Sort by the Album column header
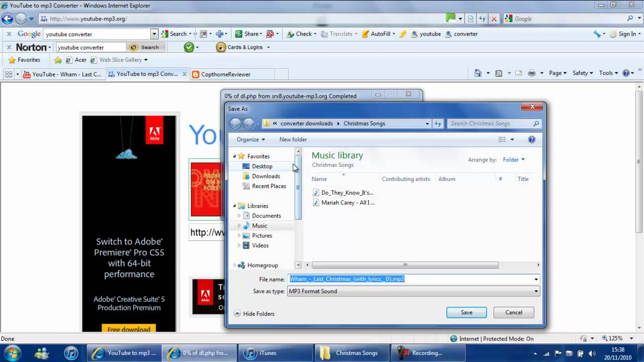Screen dimensions: 644x362 tap(446, 179)
